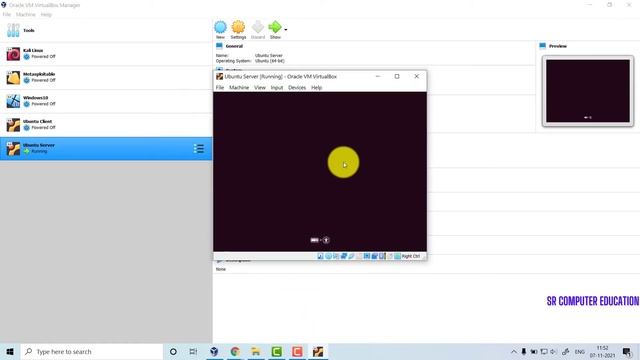Select the Metasploitable virtual machine

pyautogui.click(x=106, y=78)
